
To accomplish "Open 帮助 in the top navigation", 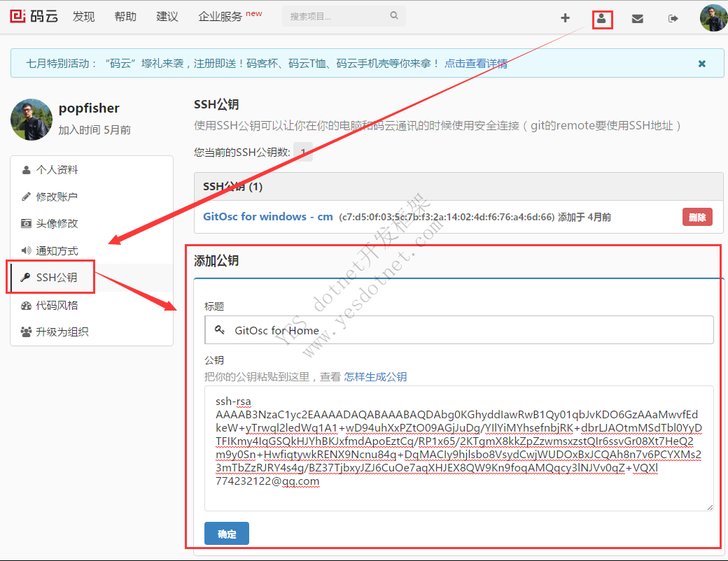I will tap(125, 17).
